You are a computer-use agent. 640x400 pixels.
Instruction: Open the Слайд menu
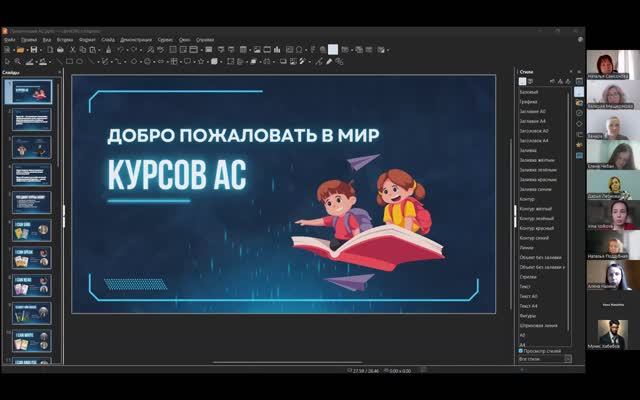pyautogui.click(x=108, y=40)
